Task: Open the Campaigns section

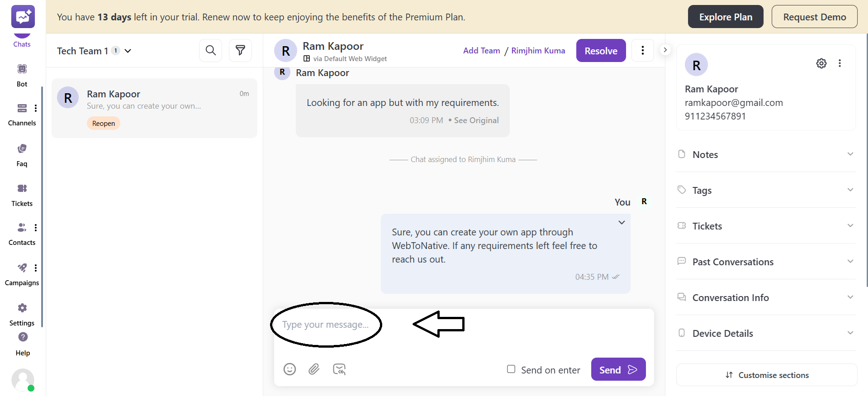Action: pyautogui.click(x=22, y=273)
